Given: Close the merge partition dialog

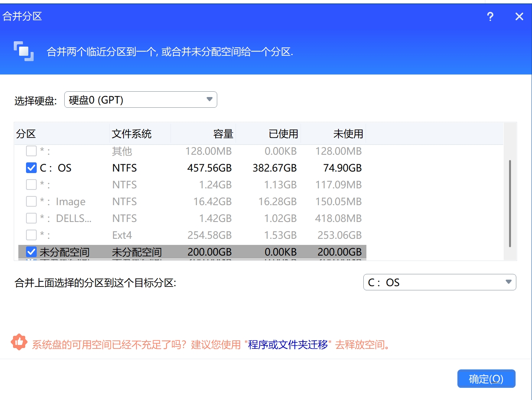Looking at the screenshot, I should coord(519,16).
